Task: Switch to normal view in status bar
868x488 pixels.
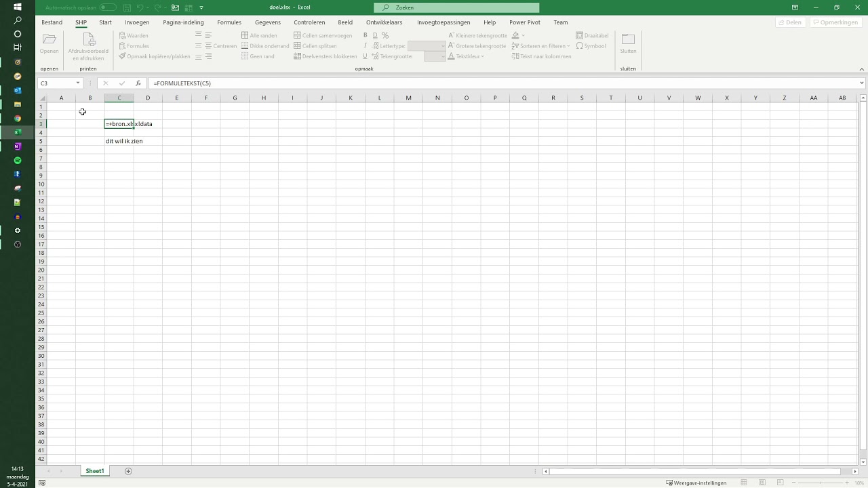Action: (x=744, y=483)
